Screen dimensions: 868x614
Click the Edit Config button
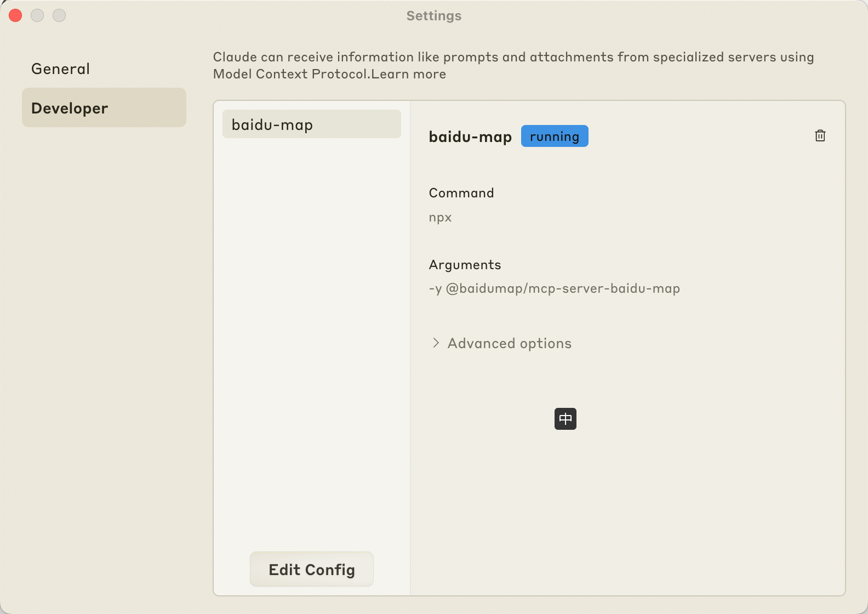point(312,570)
